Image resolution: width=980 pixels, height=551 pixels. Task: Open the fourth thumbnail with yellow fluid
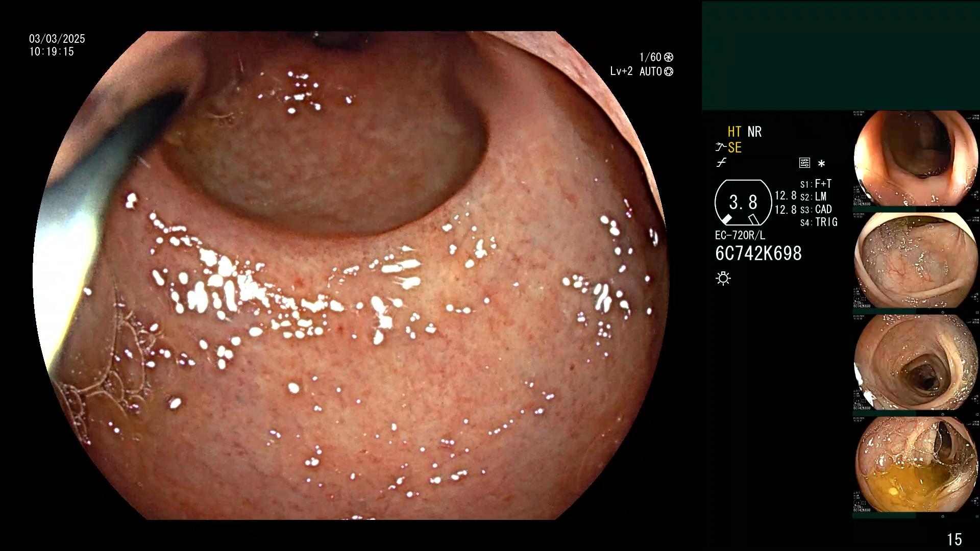[x=916, y=464]
